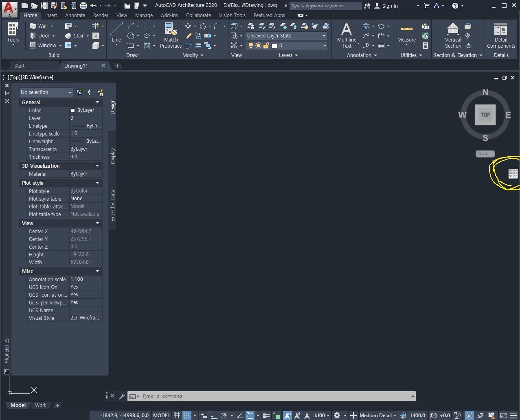Click the MODEL space button in status bar

pos(161,416)
